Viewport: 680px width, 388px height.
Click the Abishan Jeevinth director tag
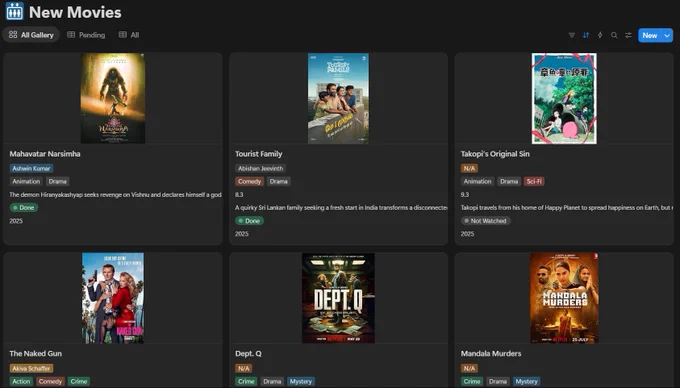pyautogui.click(x=260, y=168)
